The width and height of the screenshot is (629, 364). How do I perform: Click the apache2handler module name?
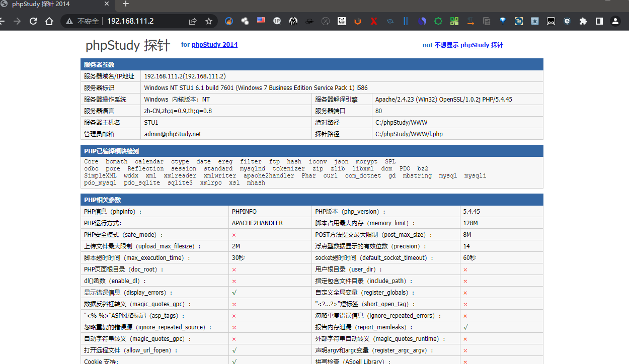point(269,176)
